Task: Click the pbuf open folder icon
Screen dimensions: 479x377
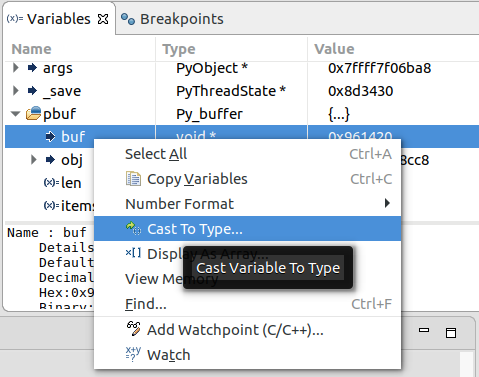Action: (x=33, y=114)
